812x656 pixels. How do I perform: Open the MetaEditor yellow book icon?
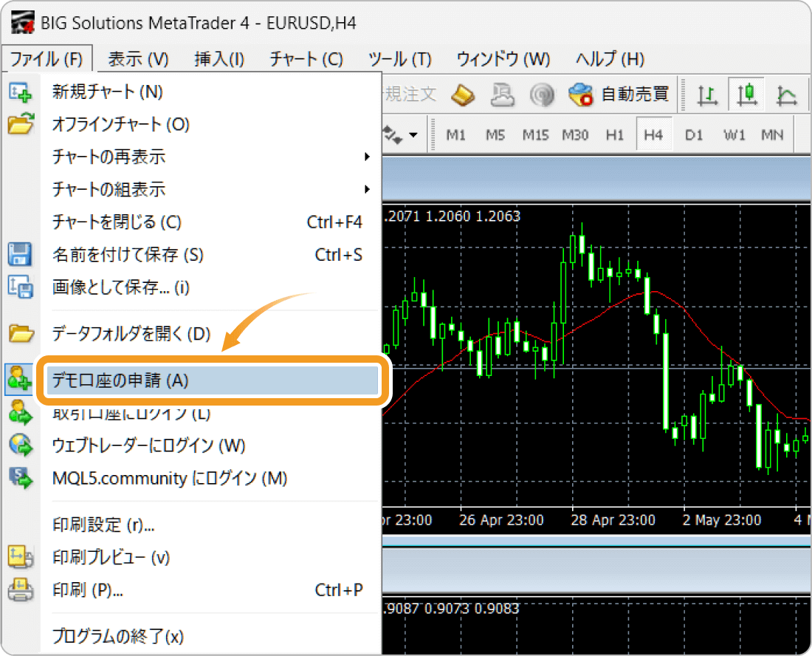click(x=462, y=95)
